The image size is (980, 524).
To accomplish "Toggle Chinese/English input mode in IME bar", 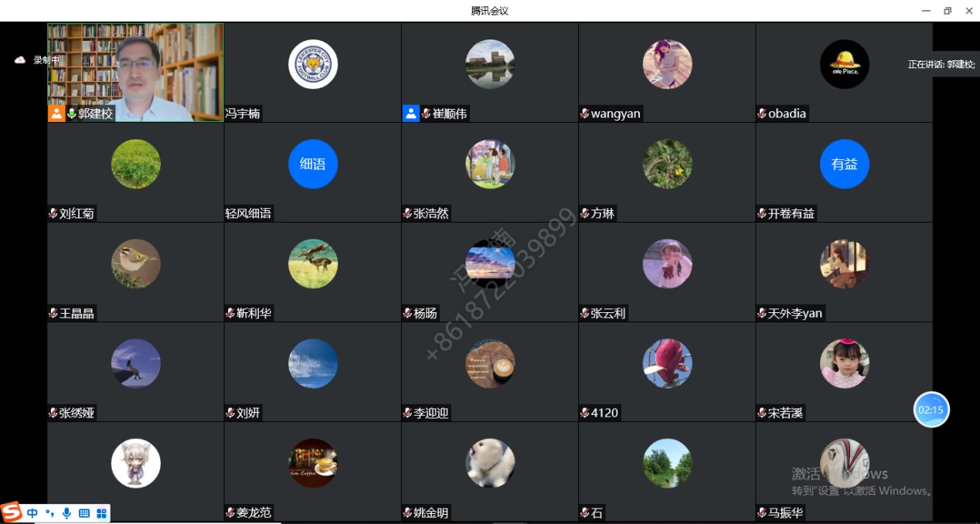I will tap(32, 513).
